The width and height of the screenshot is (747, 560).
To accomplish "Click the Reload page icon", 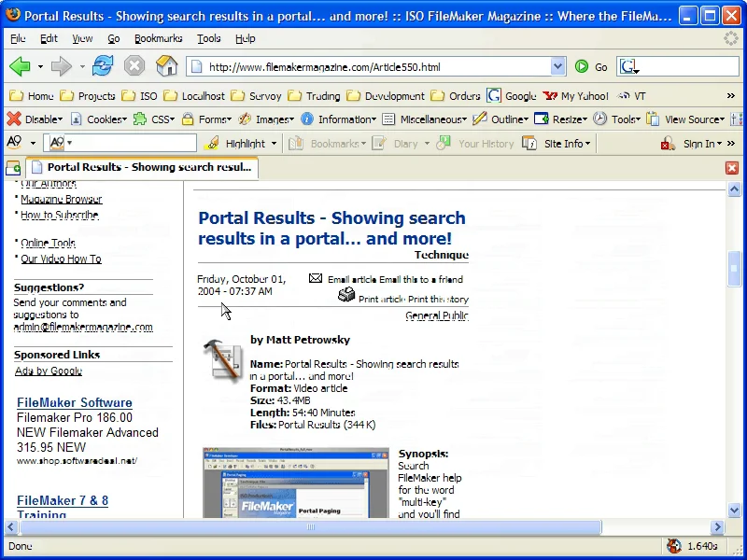I will point(103,66).
